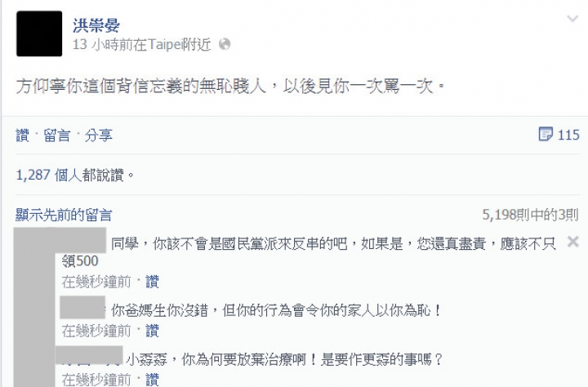Like the comment mentioning 國民黨
The width and height of the screenshot is (588, 387).
pyautogui.click(x=152, y=282)
